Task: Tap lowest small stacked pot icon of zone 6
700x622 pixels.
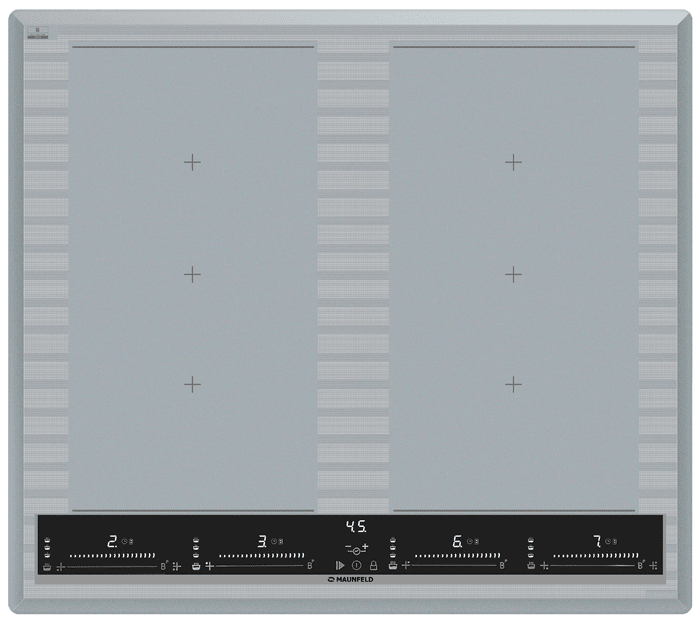Action: click(393, 555)
